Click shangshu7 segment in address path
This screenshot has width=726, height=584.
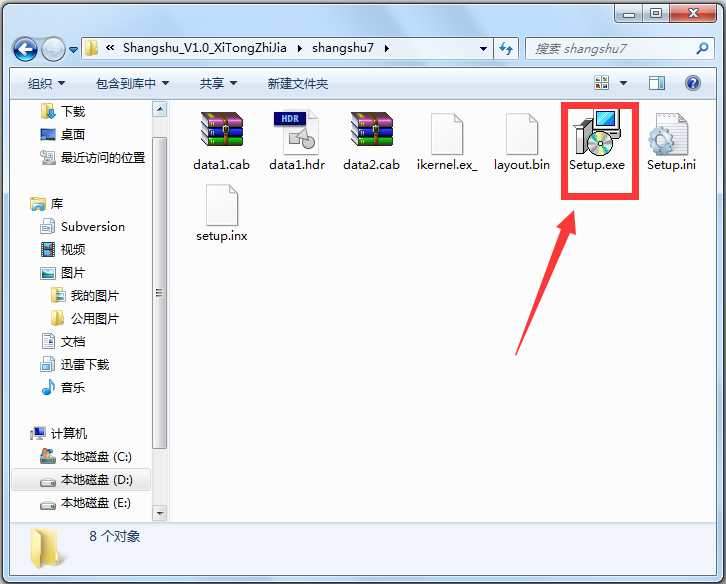pyautogui.click(x=343, y=48)
